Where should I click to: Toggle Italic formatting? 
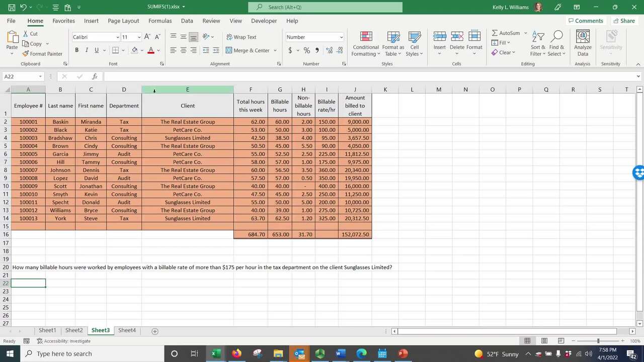[x=87, y=50]
